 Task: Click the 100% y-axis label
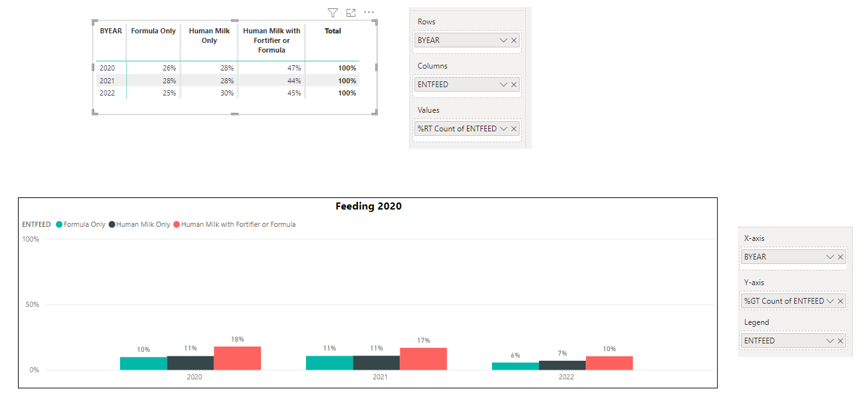(31, 240)
